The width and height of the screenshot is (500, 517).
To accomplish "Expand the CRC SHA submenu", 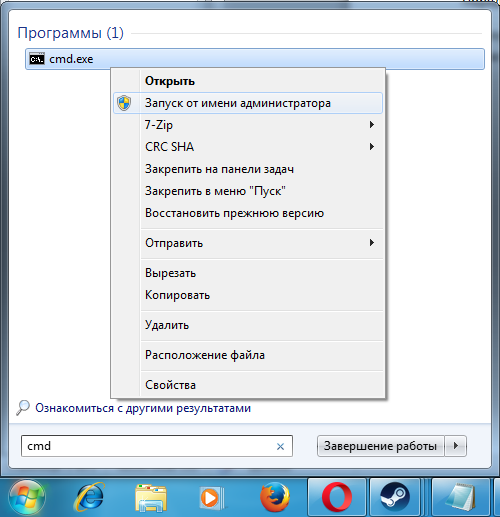I will point(247,147).
